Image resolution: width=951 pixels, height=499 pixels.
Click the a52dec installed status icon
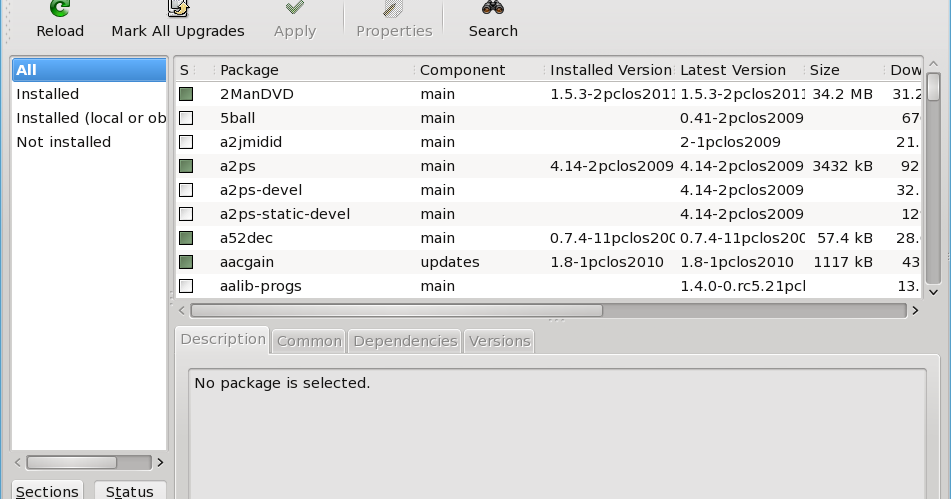point(186,238)
